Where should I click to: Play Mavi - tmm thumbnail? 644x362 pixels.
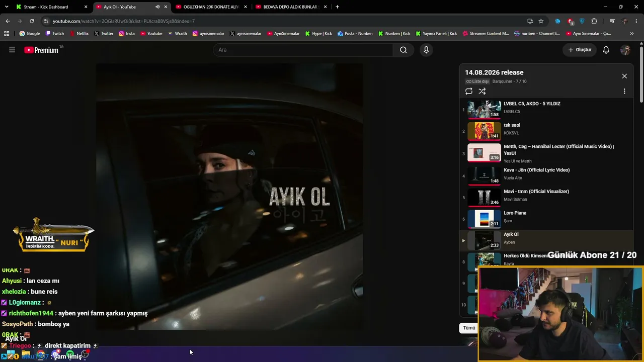(x=484, y=197)
